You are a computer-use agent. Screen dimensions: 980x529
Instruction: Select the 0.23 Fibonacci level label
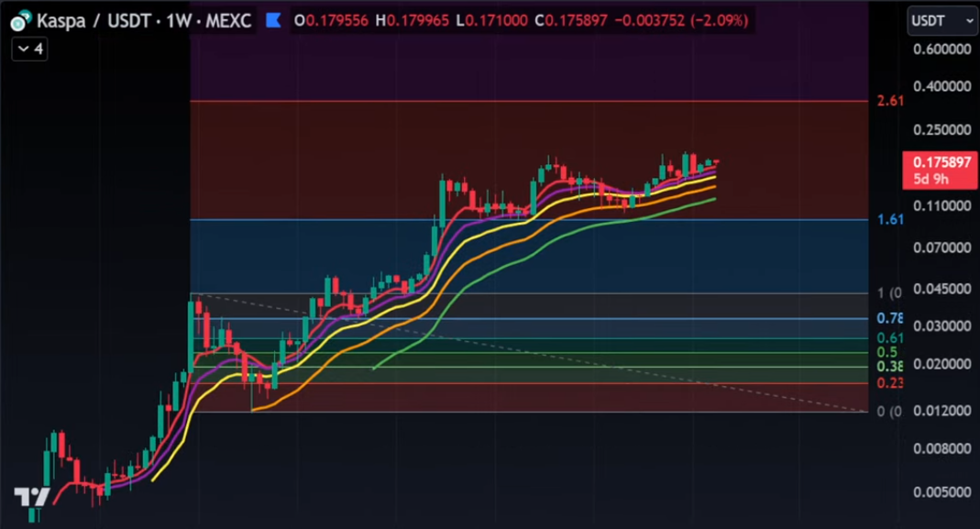[x=889, y=383]
